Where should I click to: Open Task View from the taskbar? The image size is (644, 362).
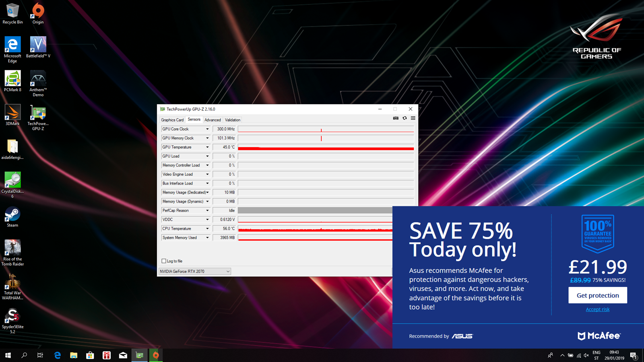pos(40,355)
